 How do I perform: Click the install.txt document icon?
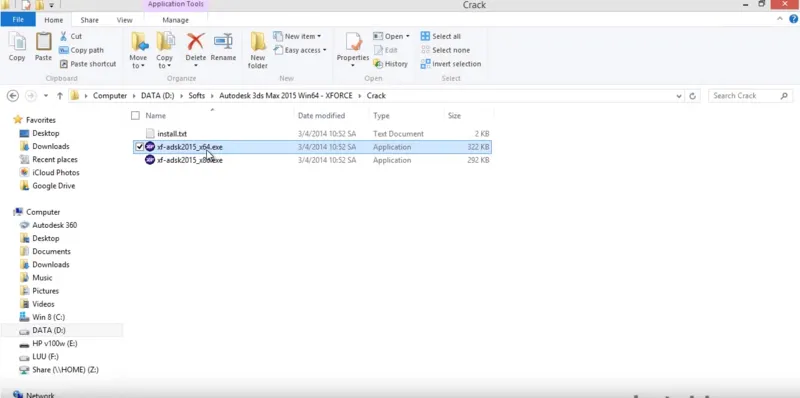(149, 134)
